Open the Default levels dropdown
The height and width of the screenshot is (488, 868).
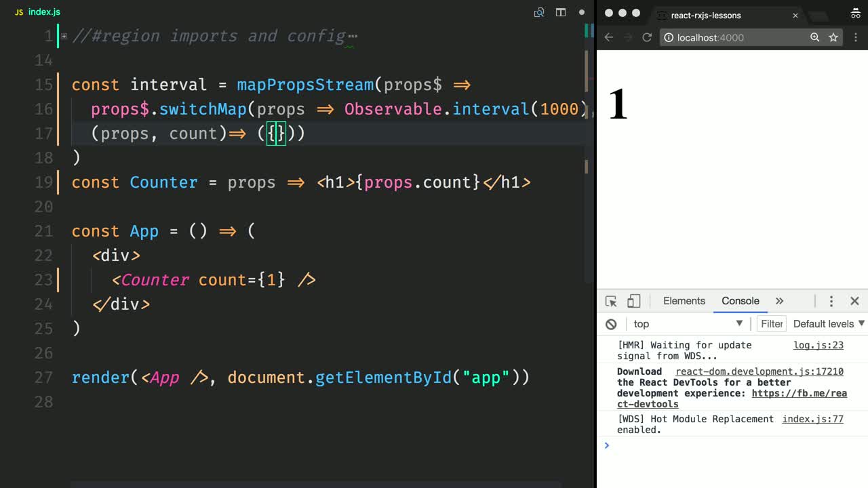coord(829,324)
